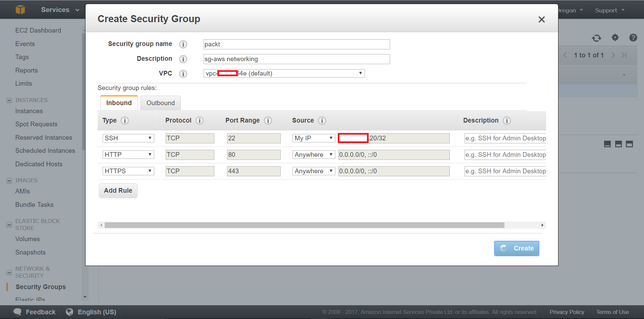Minimize the details pane with the first layout icon
Viewport: 644px width, 319px height.
pos(607,144)
